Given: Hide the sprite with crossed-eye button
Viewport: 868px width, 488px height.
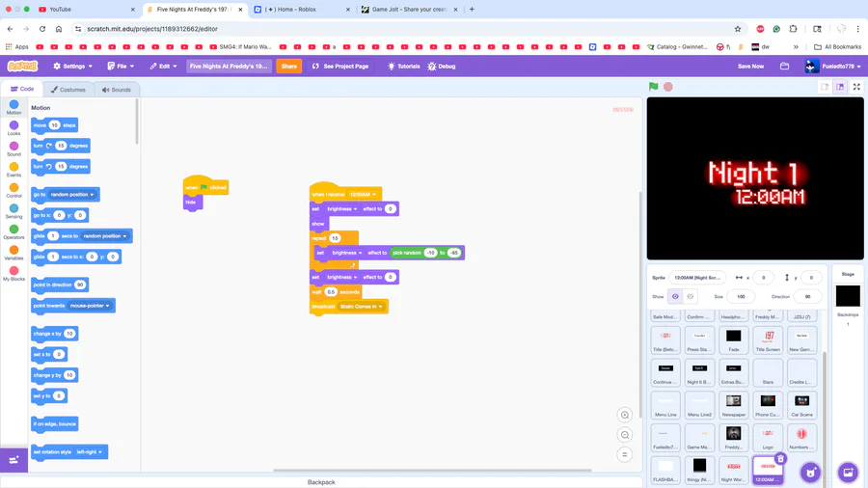Looking at the screenshot, I should tap(691, 297).
